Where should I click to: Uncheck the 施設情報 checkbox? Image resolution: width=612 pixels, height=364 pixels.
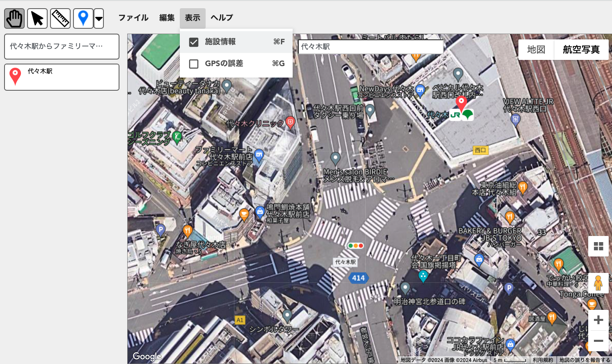(194, 42)
